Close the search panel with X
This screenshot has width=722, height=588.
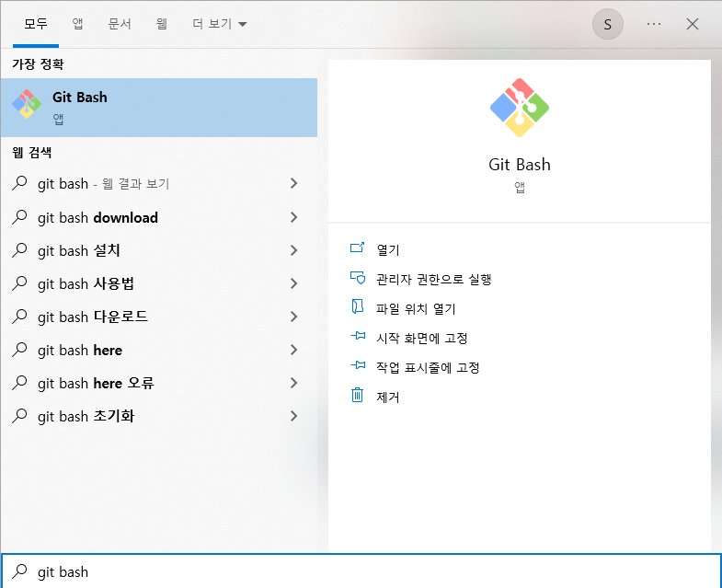[x=692, y=24]
